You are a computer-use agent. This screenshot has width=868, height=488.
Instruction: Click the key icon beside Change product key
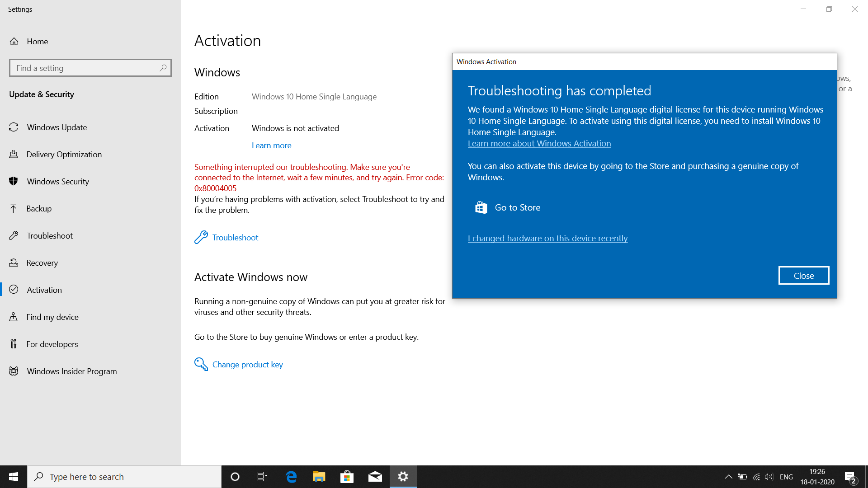[201, 364]
